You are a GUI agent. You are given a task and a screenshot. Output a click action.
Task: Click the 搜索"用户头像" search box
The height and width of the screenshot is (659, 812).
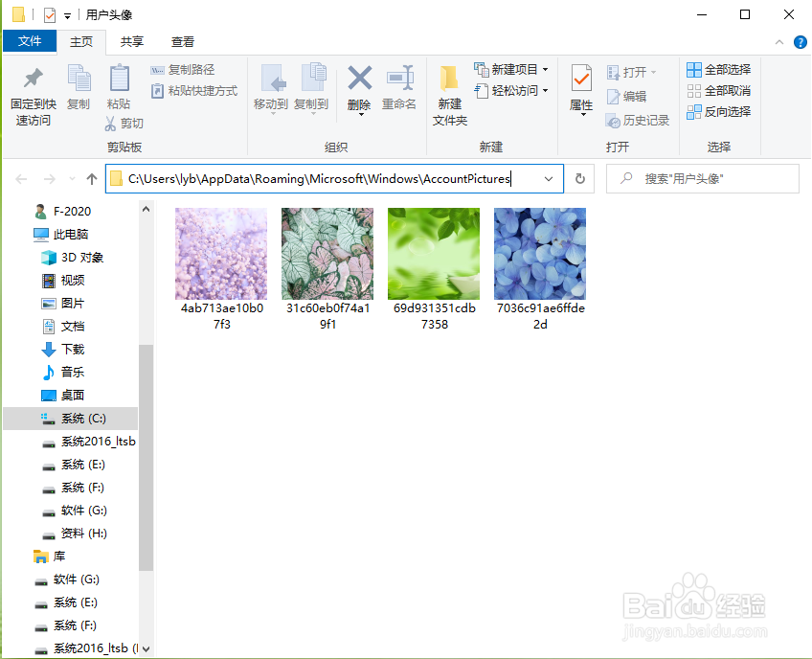pyautogui.click(x=703, y=179)
